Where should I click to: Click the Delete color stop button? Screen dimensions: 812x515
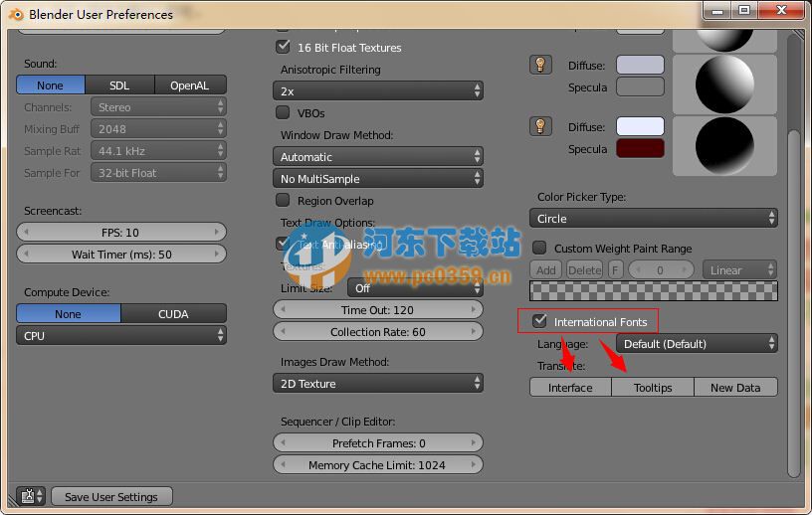tap(585, 269)
